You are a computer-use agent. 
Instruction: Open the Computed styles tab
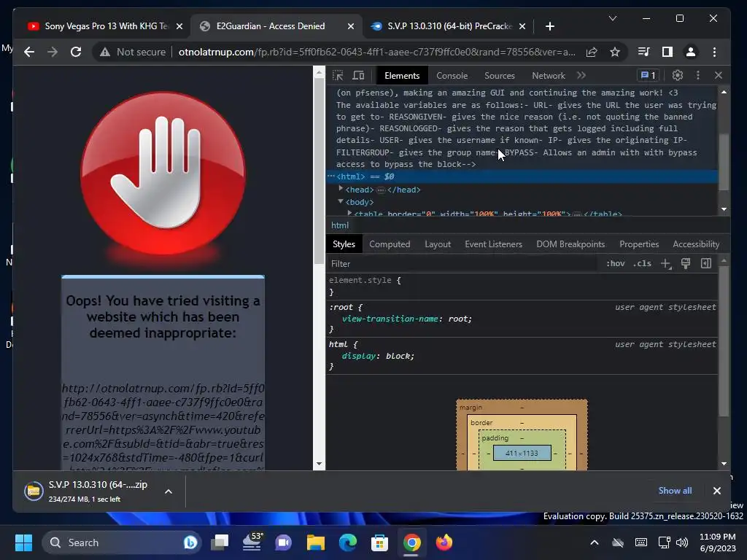tap(390, 244)
